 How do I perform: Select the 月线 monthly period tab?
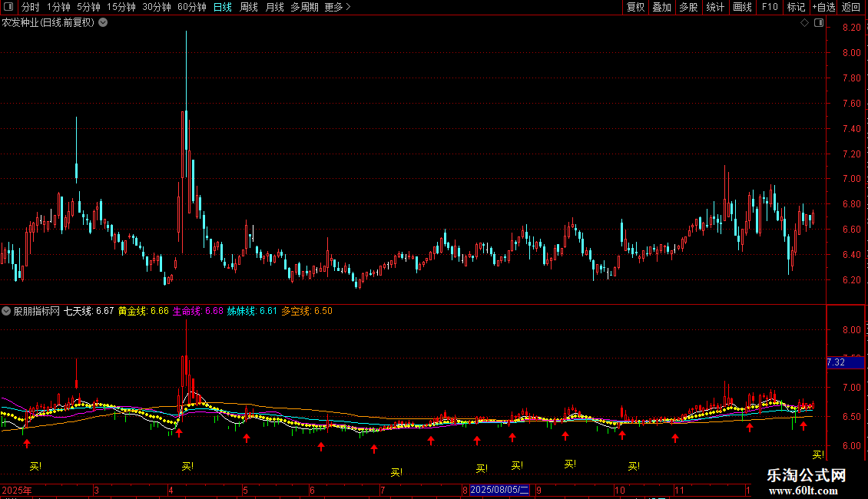[x=274, y=7]
